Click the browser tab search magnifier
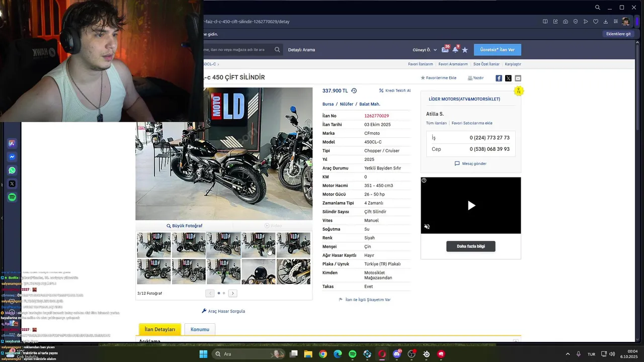 [x=597, y=8]
